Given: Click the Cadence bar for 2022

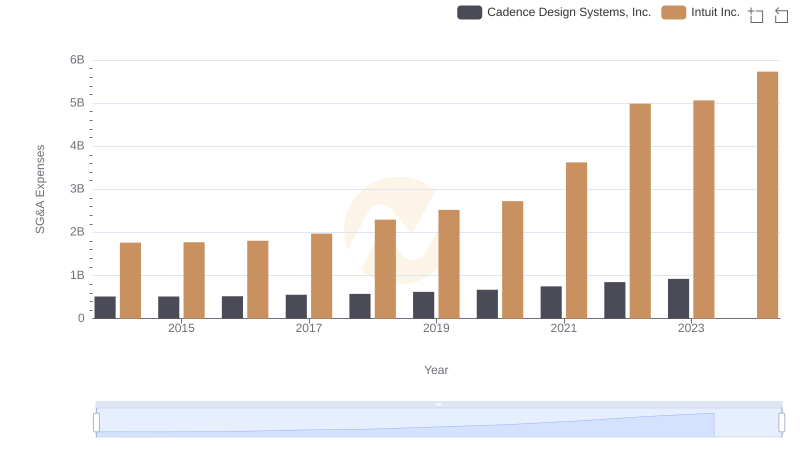Looking at the screenshot, I should pyautogui.click(x=615, y=300).
